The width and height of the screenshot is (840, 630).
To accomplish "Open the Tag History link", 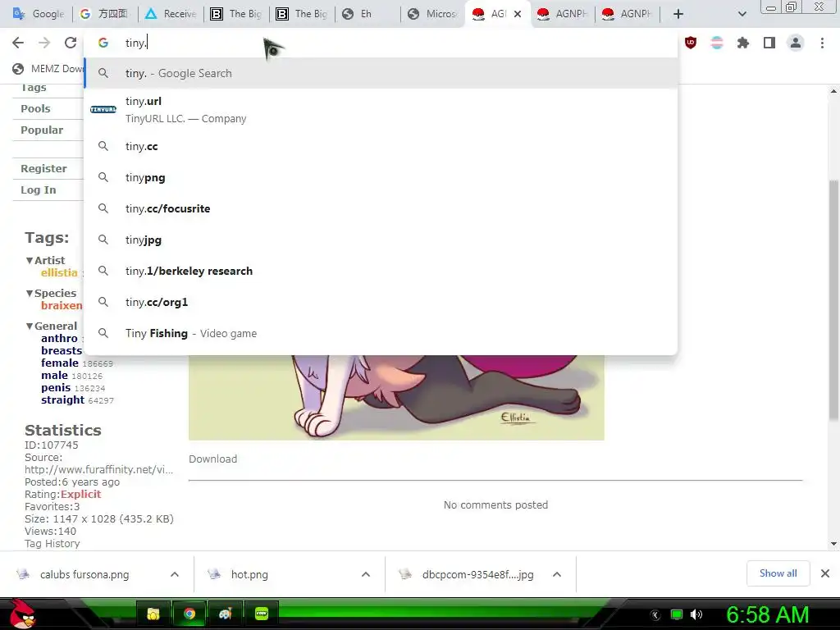I will click(x=52, y=544).
